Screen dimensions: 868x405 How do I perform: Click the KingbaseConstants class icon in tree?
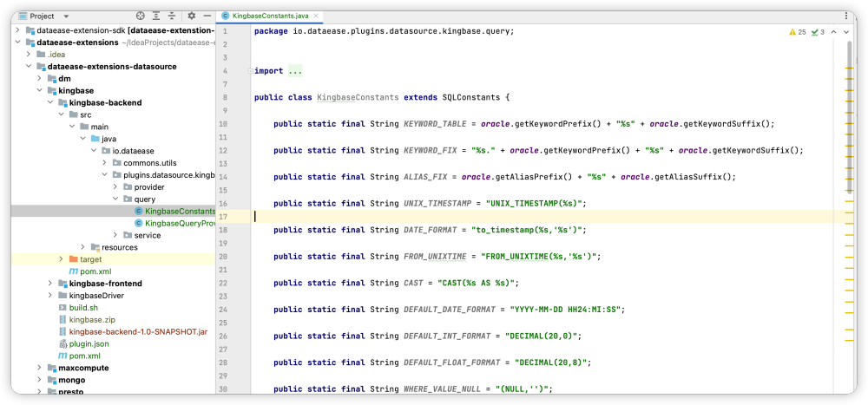(x=138, y=211)
